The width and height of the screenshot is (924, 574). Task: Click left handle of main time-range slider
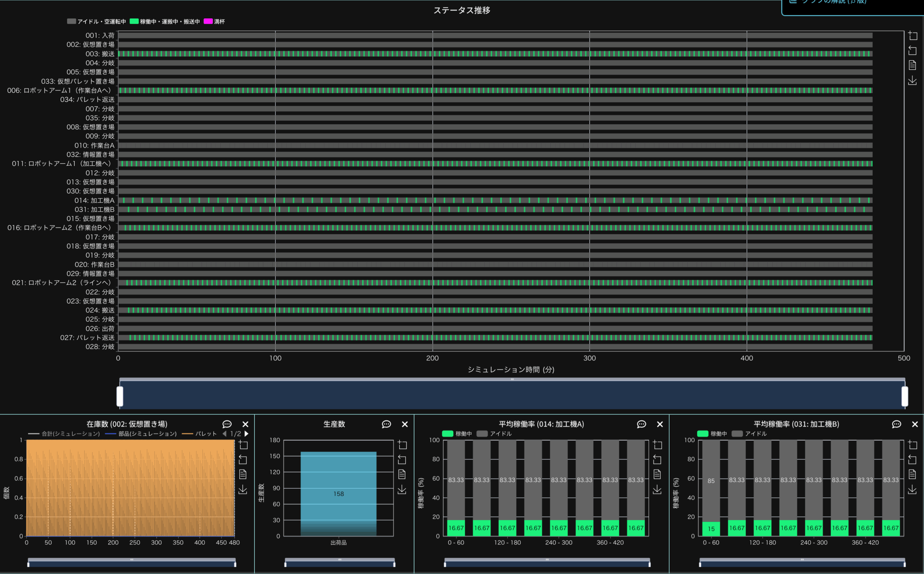pos(120,396)
